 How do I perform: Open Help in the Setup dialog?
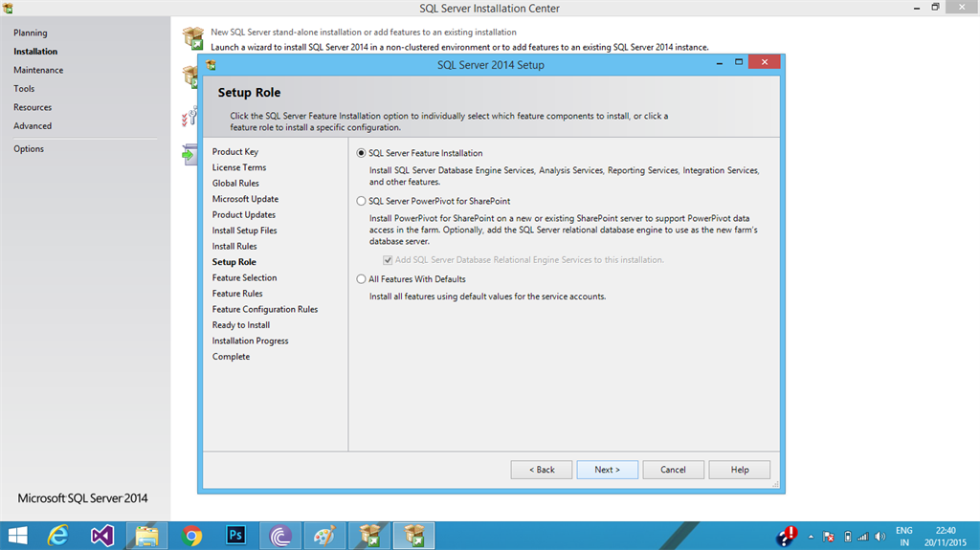click(x=740, y=470)
